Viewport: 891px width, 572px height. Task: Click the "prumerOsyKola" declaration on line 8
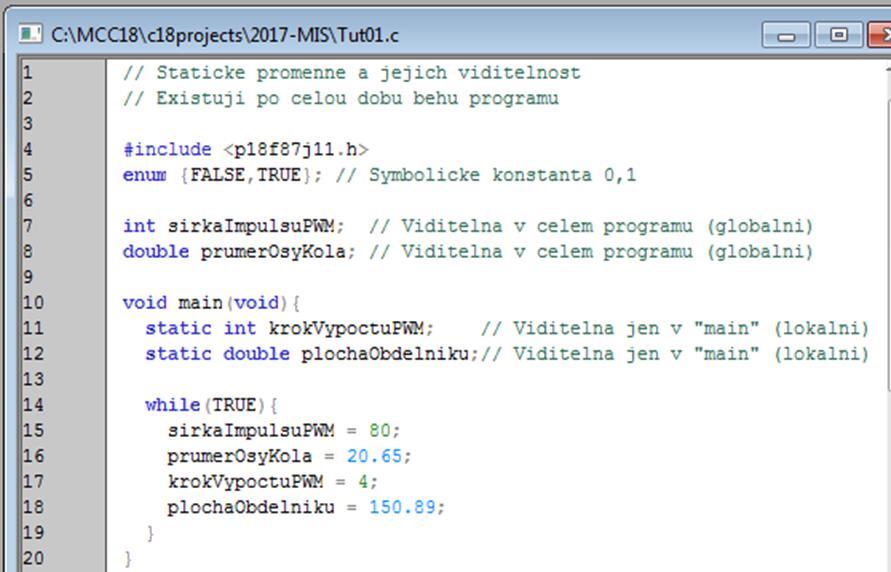click(273, 252)
